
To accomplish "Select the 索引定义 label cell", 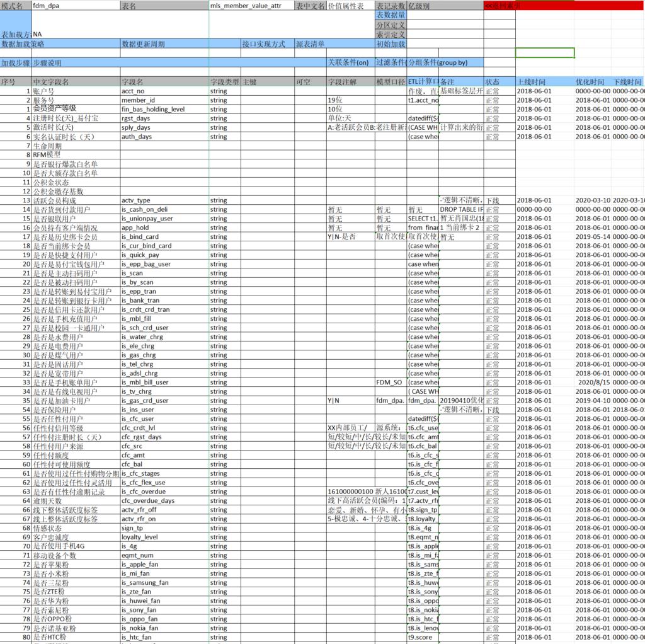I will click(x=391, y=35).
